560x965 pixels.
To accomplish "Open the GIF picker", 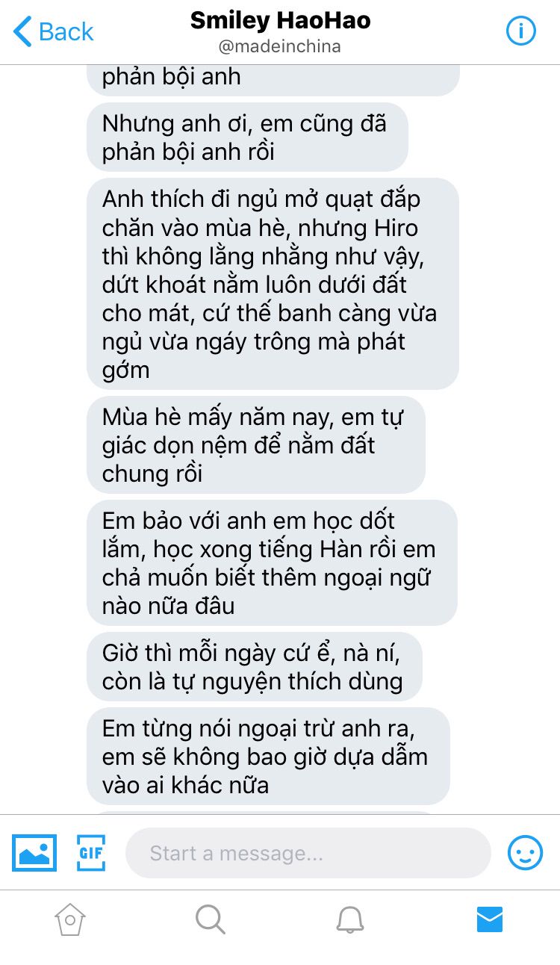I will (x=91, y=853).
